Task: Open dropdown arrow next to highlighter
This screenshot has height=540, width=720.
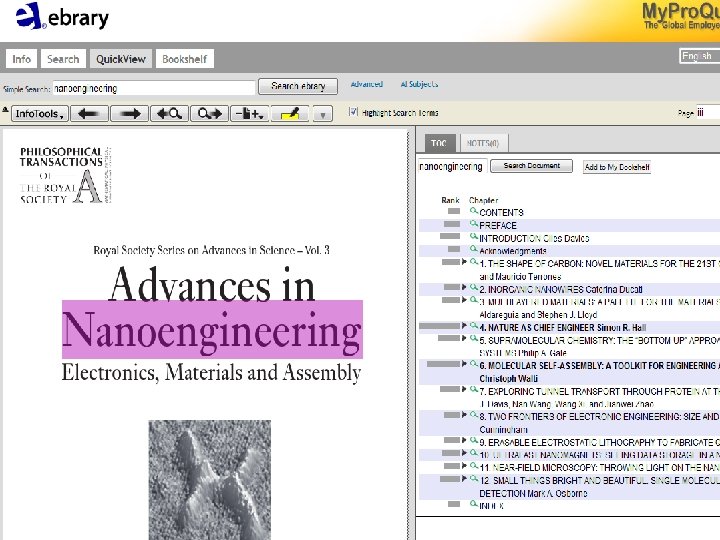Action: pos(323,114)
